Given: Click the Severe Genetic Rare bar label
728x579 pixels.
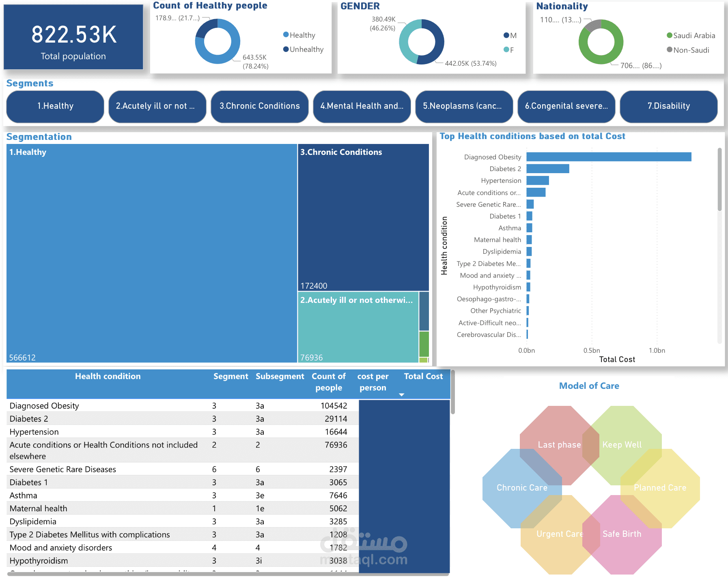Looking at the screenshot, I should (x=489, y=204).
